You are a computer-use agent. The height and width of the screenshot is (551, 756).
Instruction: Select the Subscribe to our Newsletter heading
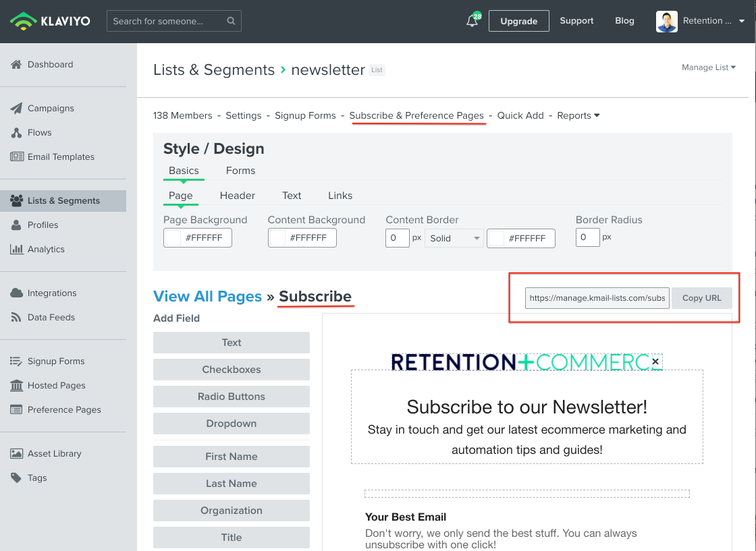point(526,407)
